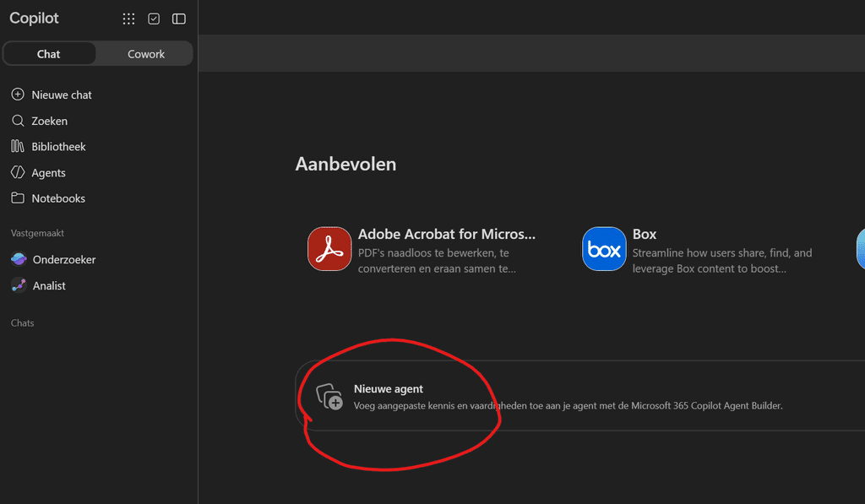Click the Vastgemaakt section label
The image size is (865, 504).
click(x=37, y=233)
